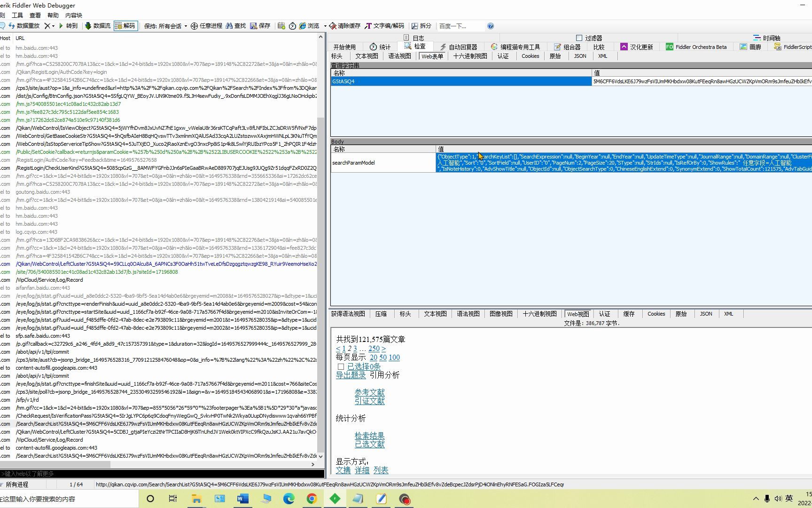Open File Explorer from the taskbar

196,499
